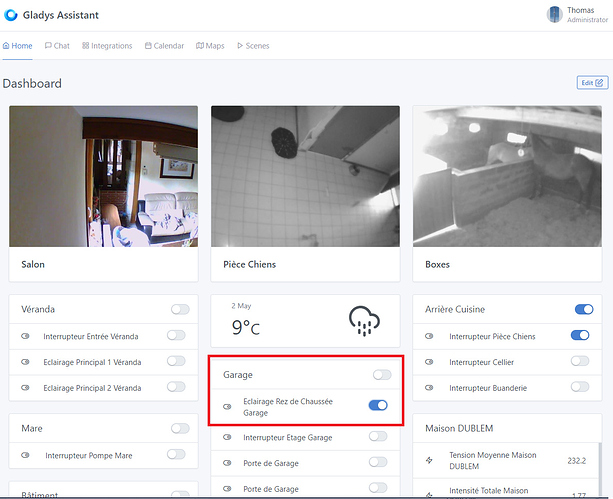Screen dimensions: 613x499
Task: Click the Salon camera title
Action: click(33, 264)
